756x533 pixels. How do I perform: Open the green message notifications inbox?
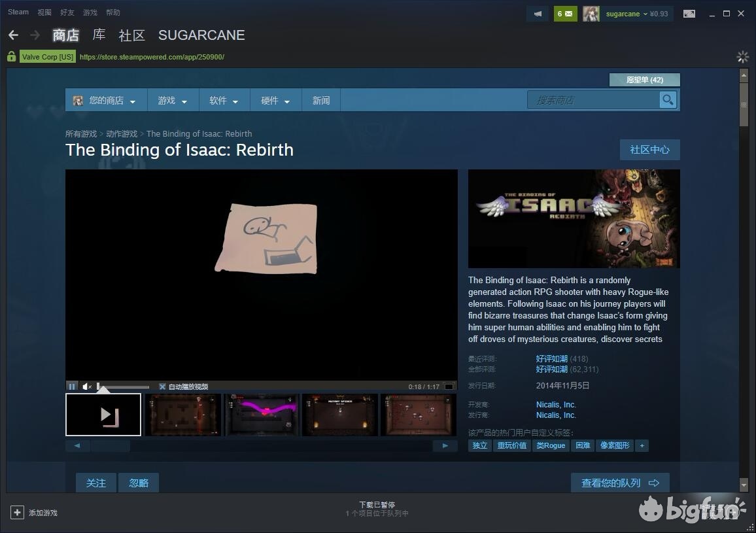[x=565, y=14]
